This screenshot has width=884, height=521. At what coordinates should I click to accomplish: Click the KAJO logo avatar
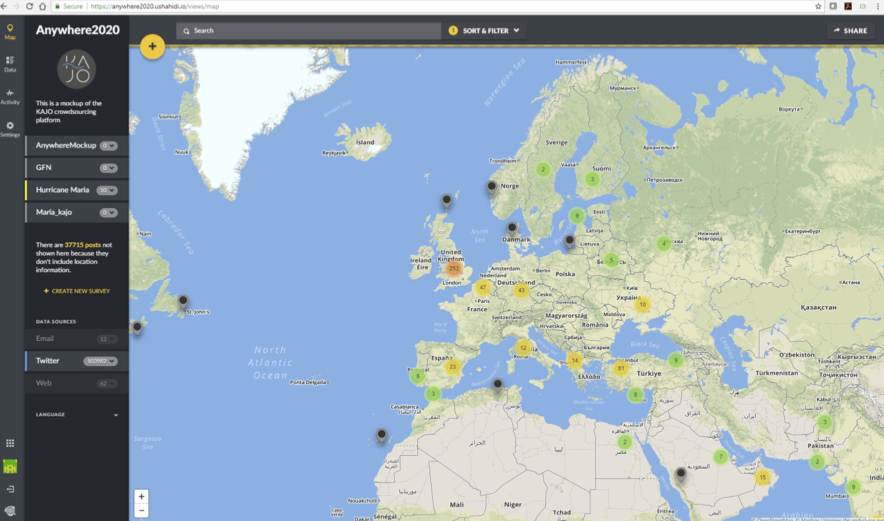[x=77, y=70]
